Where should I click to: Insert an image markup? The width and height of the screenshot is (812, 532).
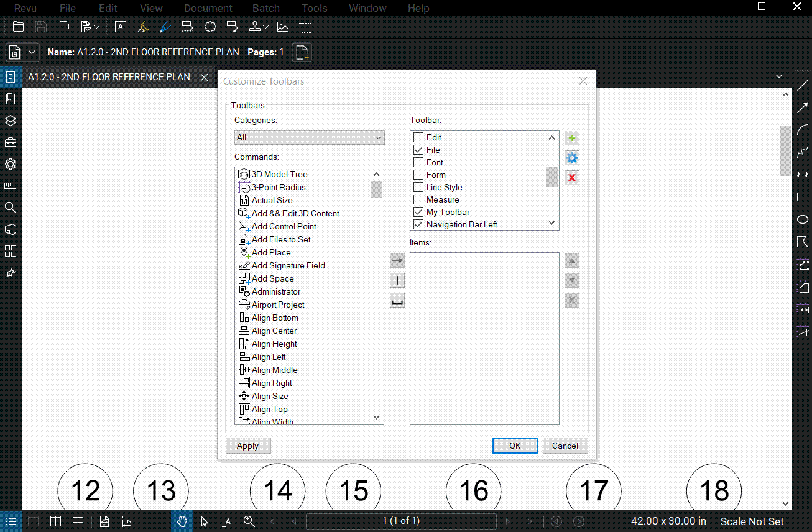tap(283, 27)
